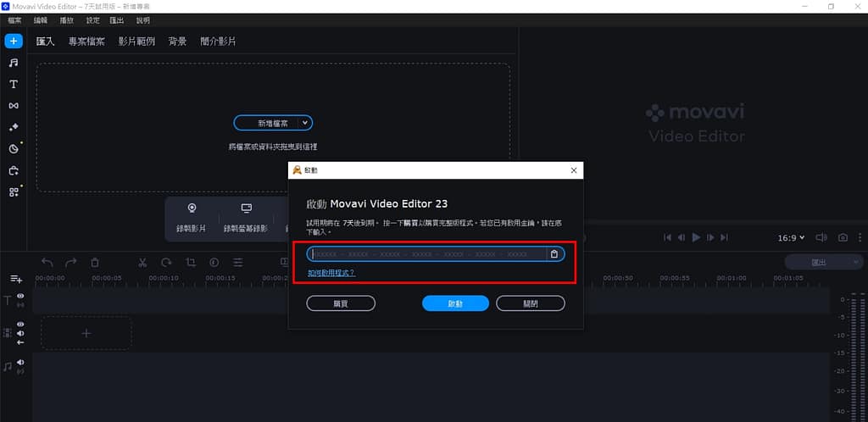Skip to the end of the preview
Image resolution: width=868 pixels, height=422 pixels.
click(725, 237)
